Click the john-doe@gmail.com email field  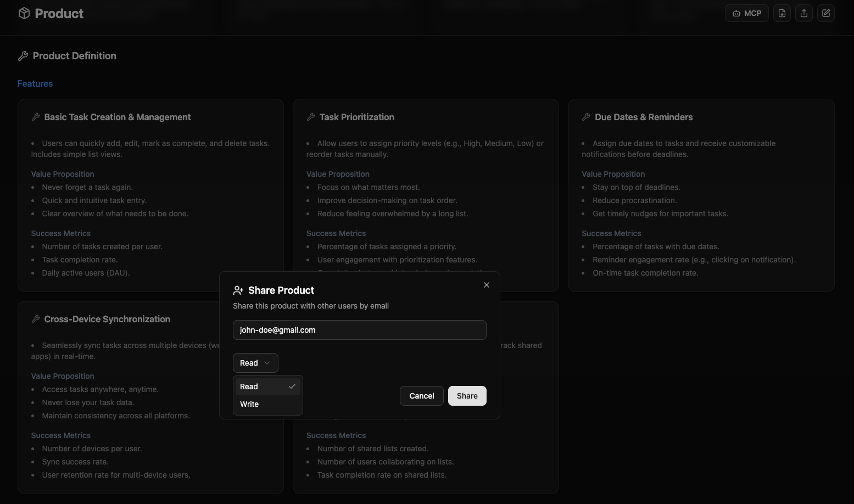[x=360, y=329]
